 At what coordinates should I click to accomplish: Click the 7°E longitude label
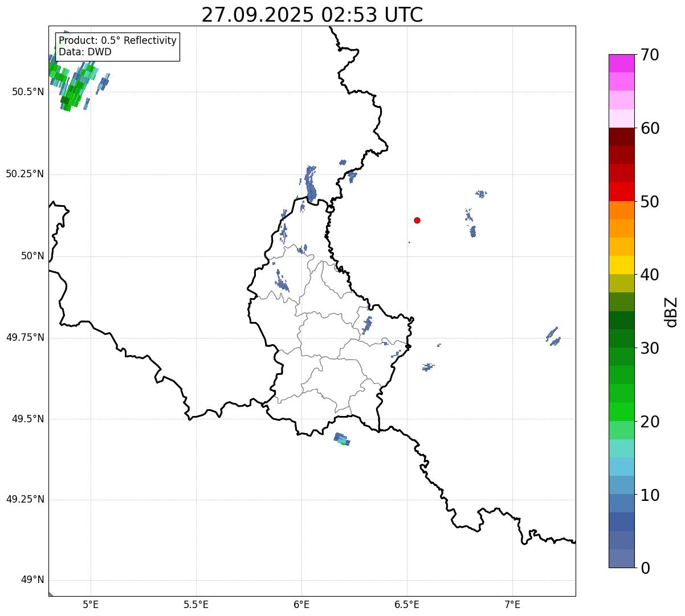[512, 604]
